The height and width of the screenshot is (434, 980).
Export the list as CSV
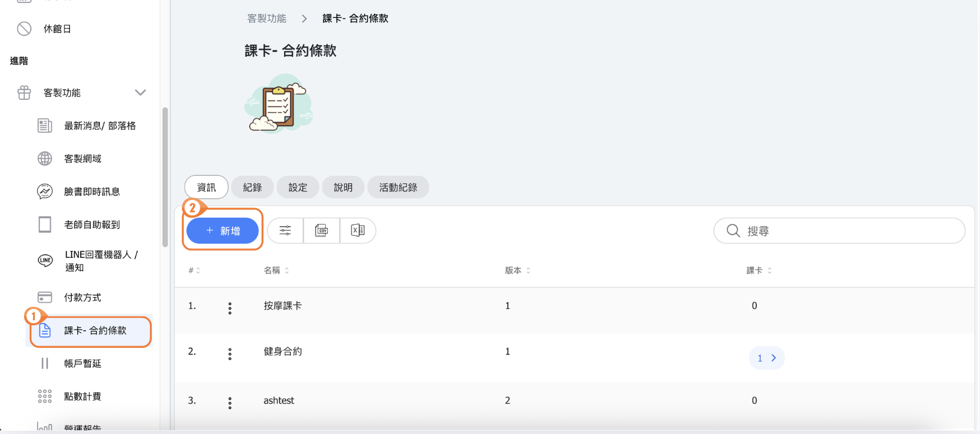[321, 231]
